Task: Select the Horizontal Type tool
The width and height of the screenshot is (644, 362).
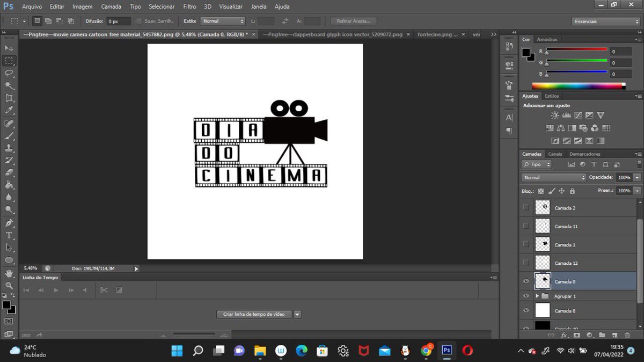Action: 9,235
